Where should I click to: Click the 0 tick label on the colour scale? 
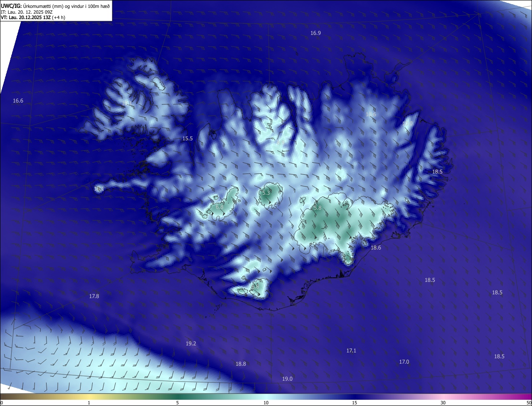click(x=2, y=403)
